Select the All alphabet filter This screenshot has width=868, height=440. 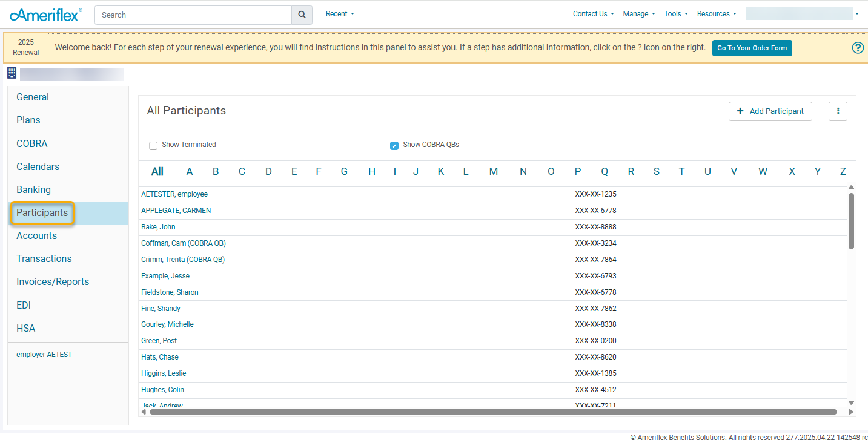pyautogui.click(x=157, y=172)
